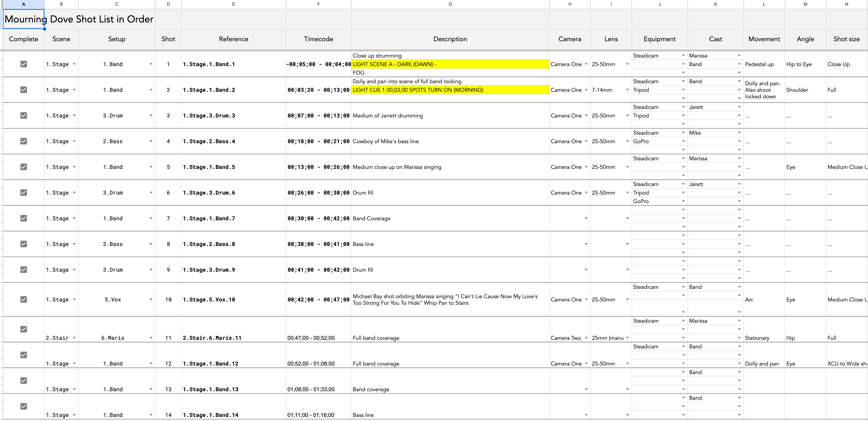Select description Medium close up on Marissa singing
The image size is (868, 421).
click(450, 167)
